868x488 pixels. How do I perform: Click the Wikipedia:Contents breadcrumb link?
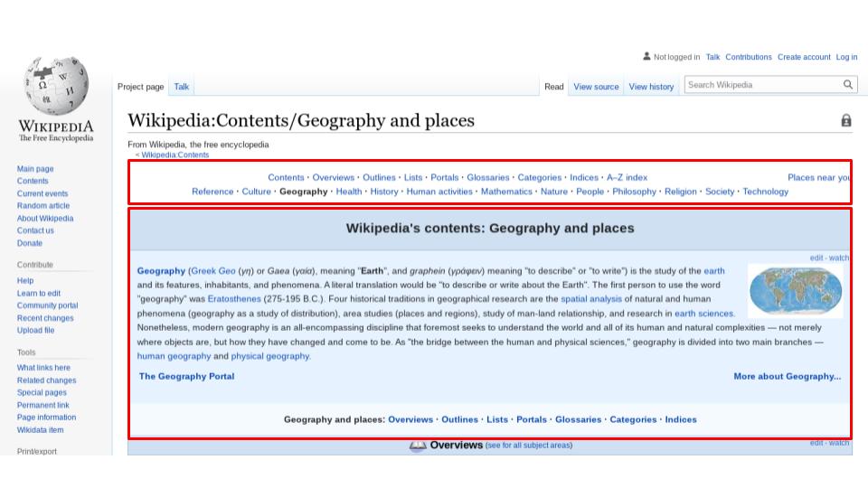[175, 155]
